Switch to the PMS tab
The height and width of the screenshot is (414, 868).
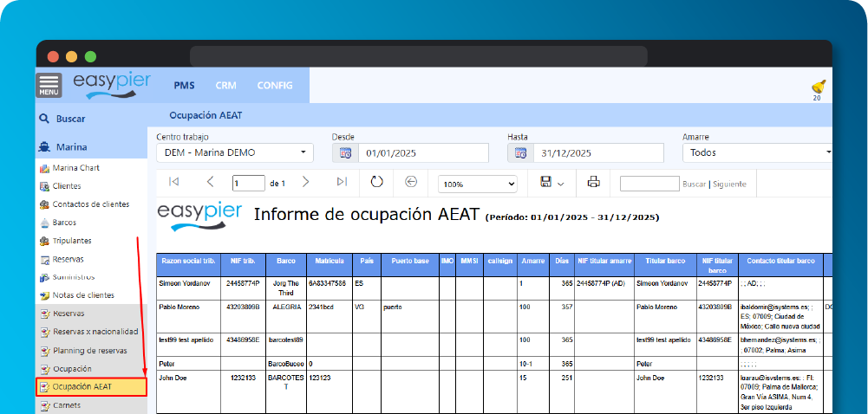(x=184, y=86)
